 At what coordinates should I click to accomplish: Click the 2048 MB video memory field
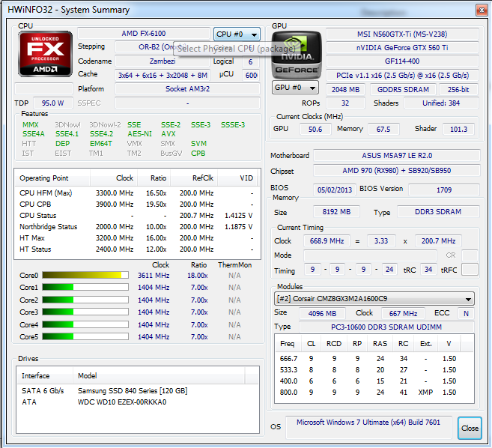(345, 89)
